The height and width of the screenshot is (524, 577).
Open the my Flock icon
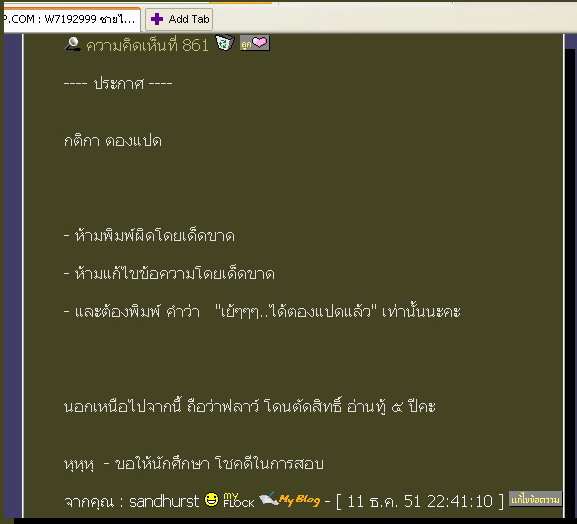[x=238, y=500]
